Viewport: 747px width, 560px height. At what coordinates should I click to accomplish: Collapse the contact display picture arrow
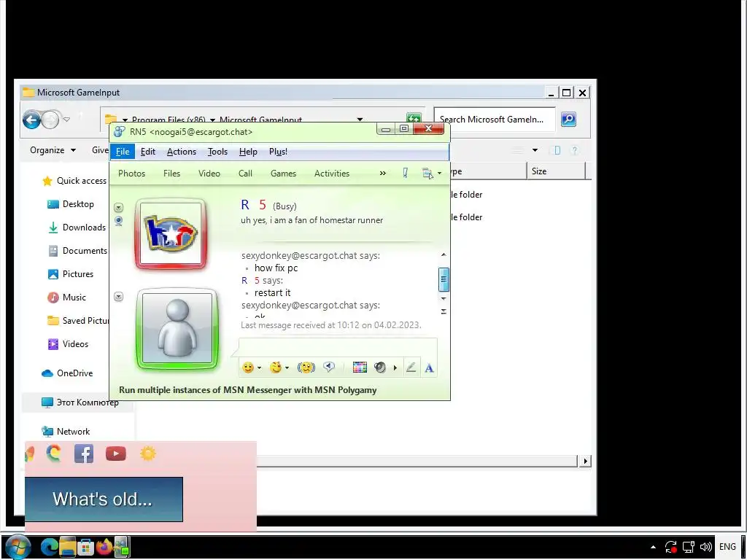119,208
